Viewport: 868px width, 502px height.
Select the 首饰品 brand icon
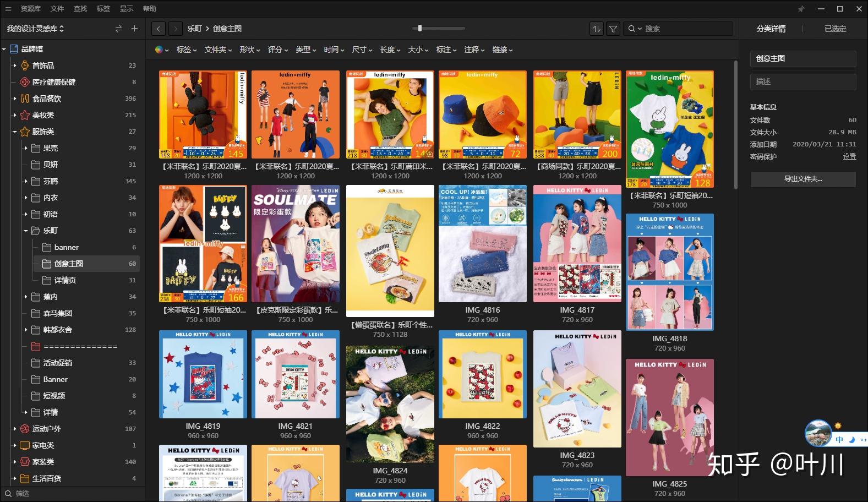pyautogui.click(x=25, y=66)
